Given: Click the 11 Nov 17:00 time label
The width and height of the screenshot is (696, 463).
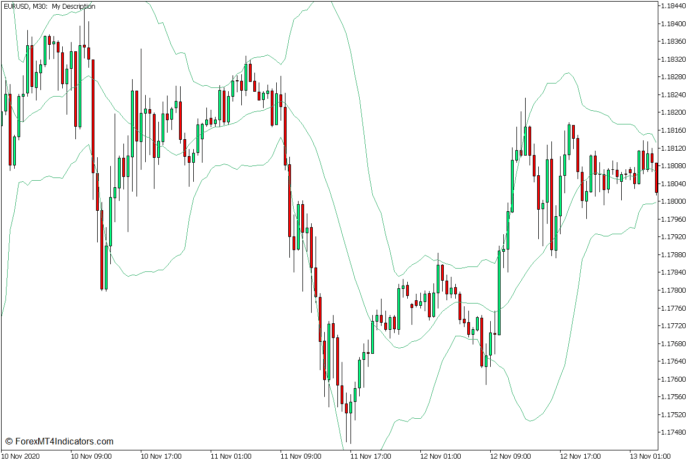Looking at the screenshot, I should click(x=370, y=455).
